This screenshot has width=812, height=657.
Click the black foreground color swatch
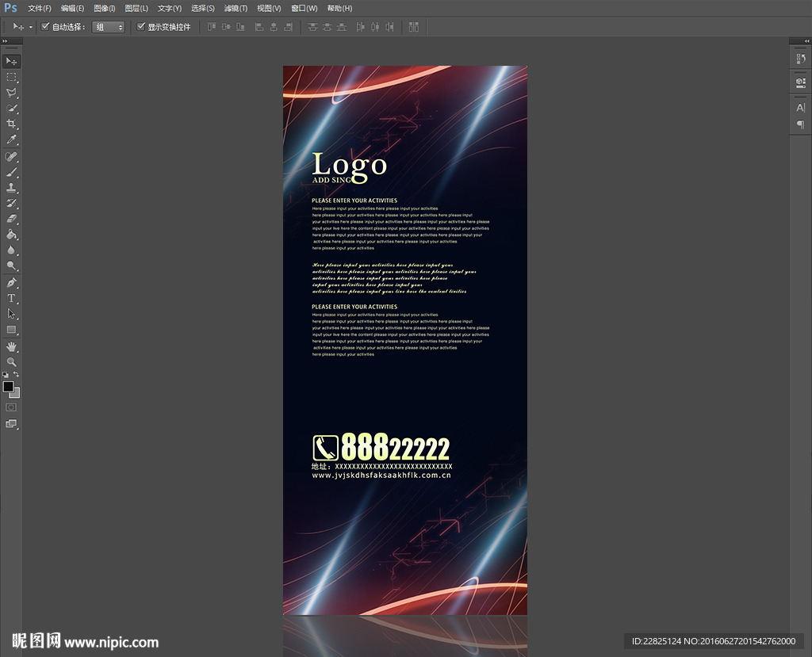8,386
